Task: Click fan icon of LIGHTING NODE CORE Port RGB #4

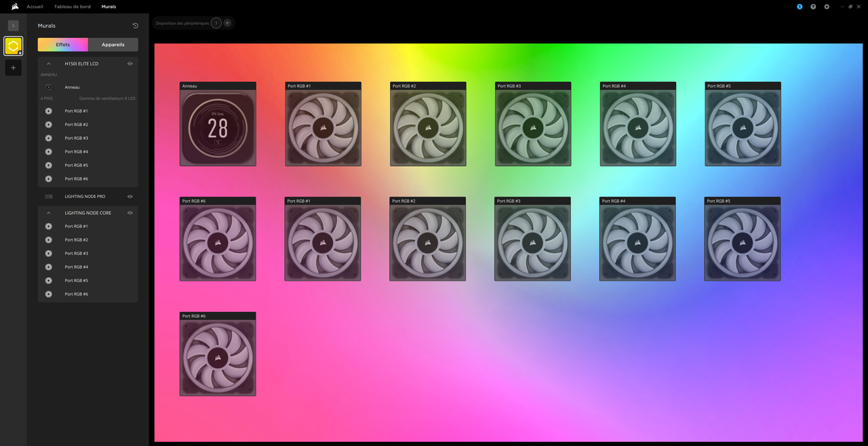Action: (48, 266)
